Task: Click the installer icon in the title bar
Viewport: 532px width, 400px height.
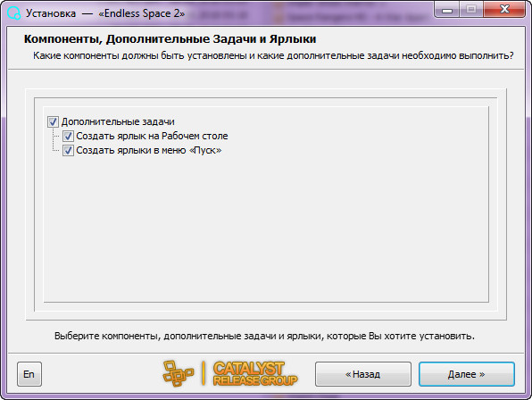Action: coord(14,13)
